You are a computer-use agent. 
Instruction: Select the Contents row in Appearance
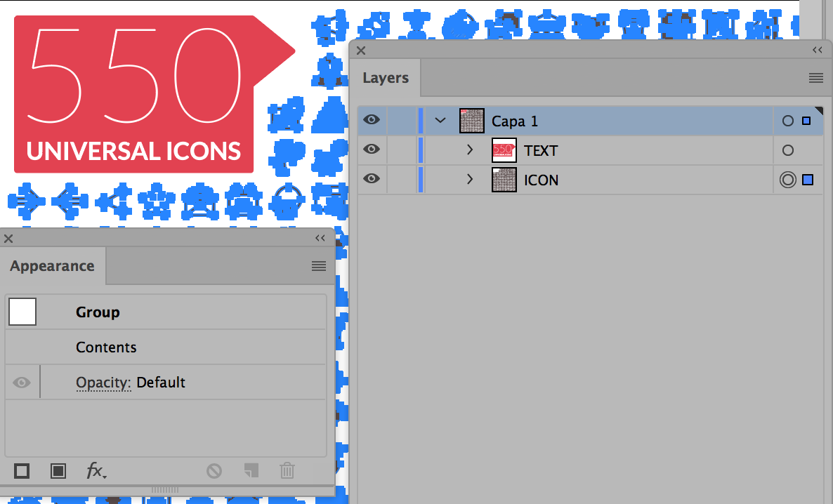pyautogui.click(x=166, y=347)
